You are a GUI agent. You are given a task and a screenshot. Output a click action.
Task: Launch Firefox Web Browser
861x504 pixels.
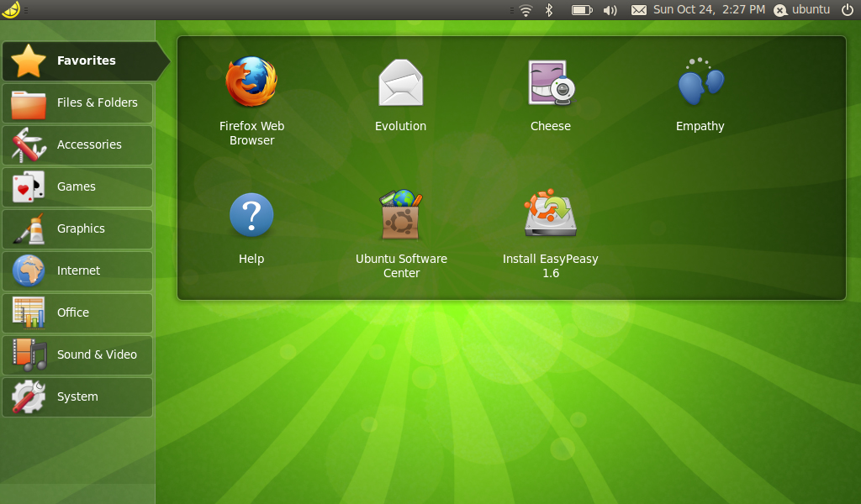(x=251, y=100)
